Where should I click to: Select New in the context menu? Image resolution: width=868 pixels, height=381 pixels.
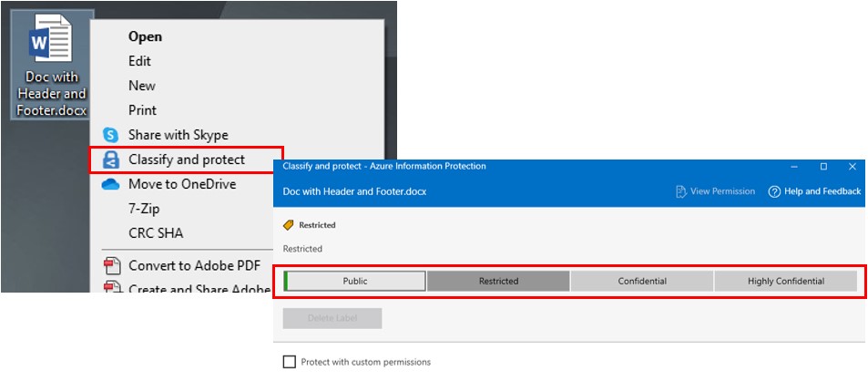coord(142,86)
